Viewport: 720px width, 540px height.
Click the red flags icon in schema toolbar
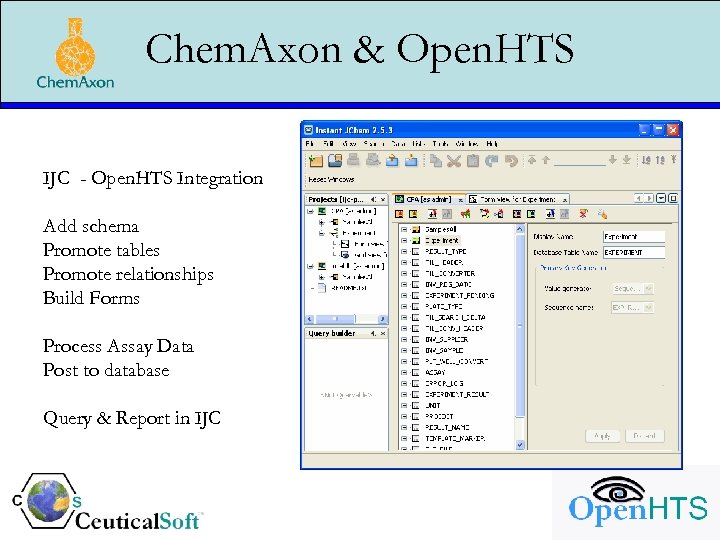pos(466,214)
